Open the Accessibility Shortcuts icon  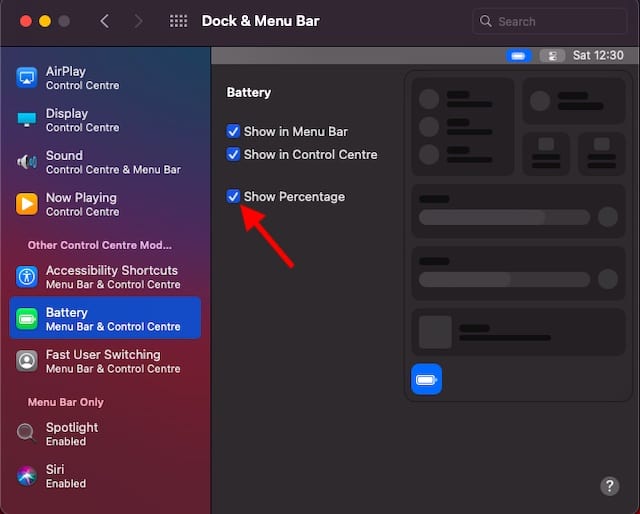[27, 277]
